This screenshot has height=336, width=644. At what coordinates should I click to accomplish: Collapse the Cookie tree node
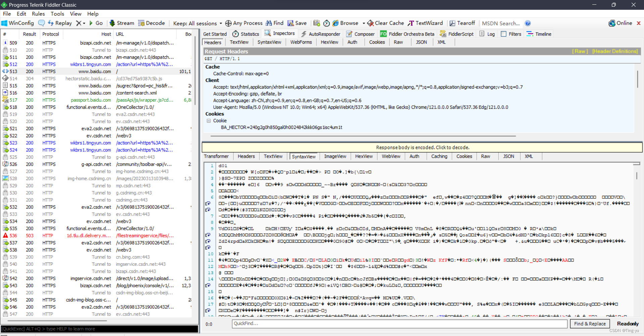pyautogui.click(x=209, y=121)
